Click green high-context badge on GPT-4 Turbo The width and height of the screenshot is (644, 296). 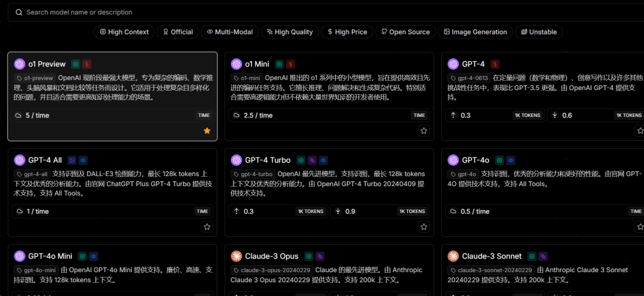(x=301, y=161)
